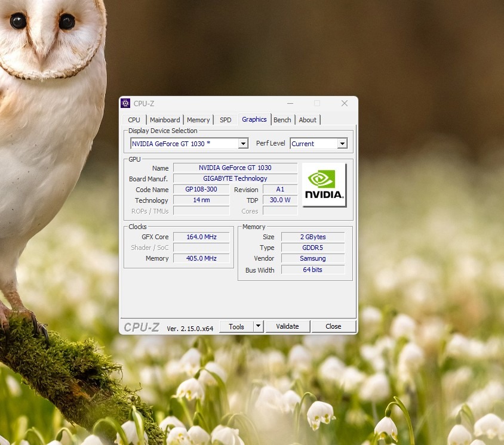Click the Revision A1 value
The height and width of the screenshot is (445, 504).
(x=280, y=190)
